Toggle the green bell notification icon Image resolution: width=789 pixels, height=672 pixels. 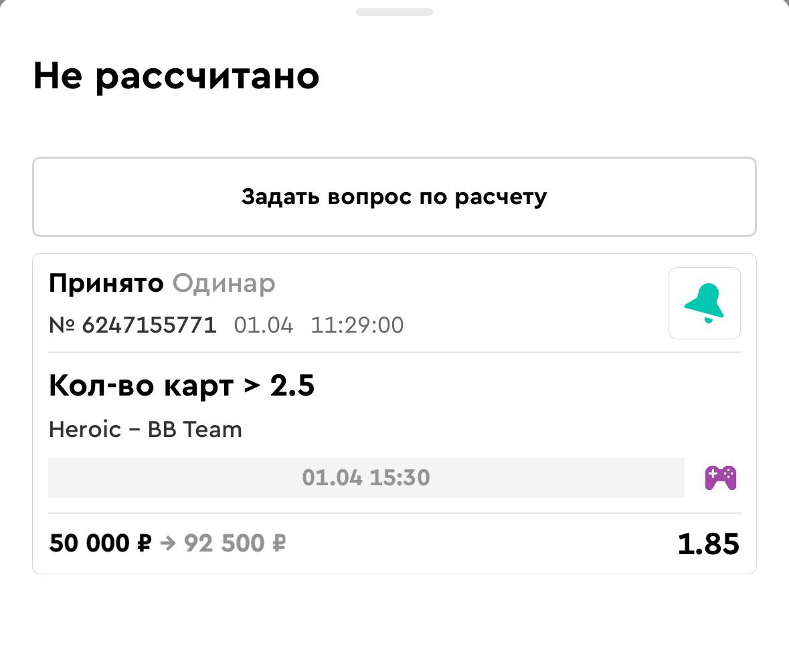tap(704, 303)
